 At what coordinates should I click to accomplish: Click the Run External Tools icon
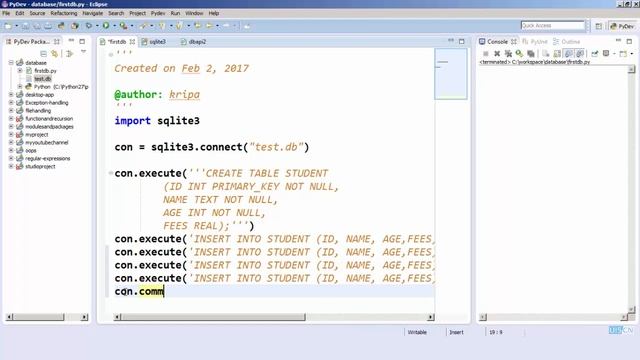[123, 26]
